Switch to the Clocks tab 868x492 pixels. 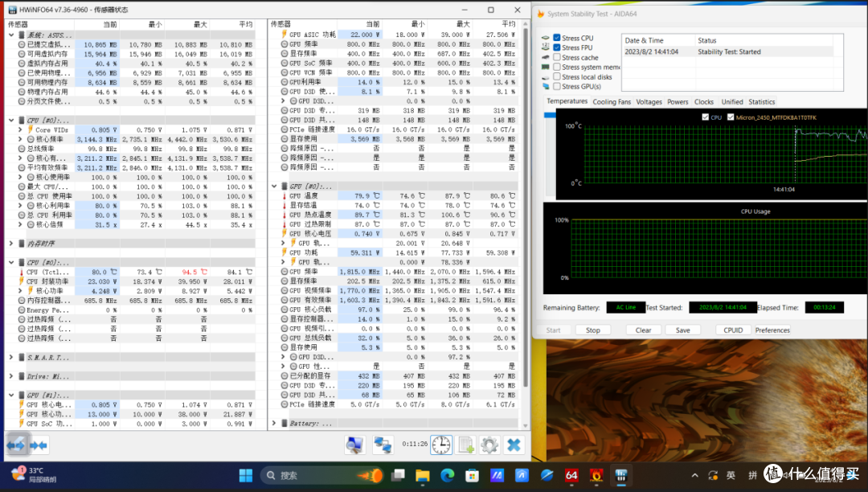pos(703,102)
